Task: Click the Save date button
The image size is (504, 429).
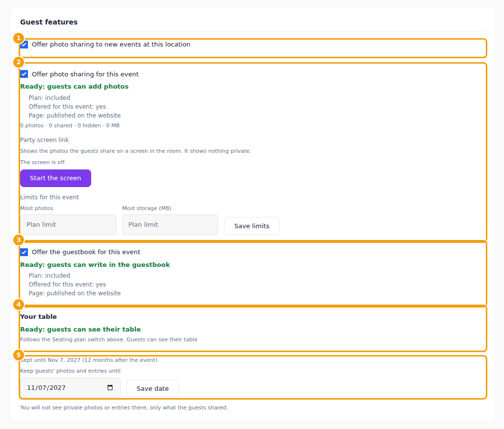Action: point(152,388)
